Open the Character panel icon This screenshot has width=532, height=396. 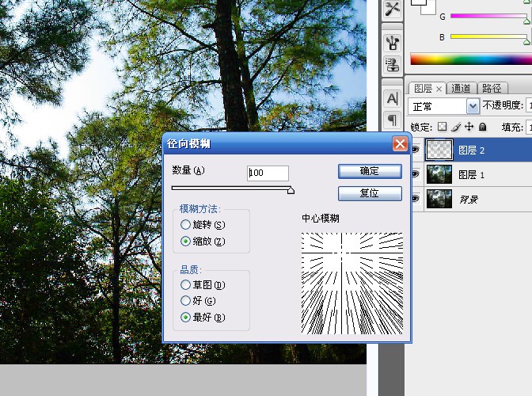pos(392,98)
